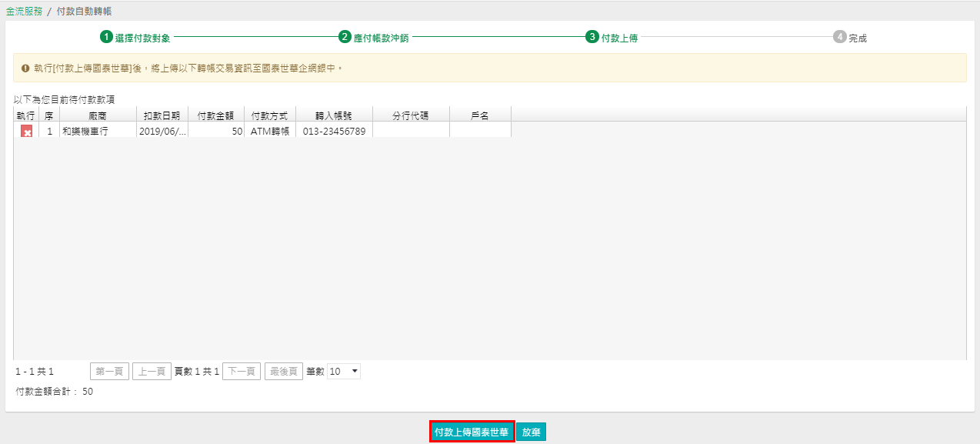Click the warning icon in the notice banner
Image resolution: width=980 pixels, height=444 pixels.
tap(25, 68)
